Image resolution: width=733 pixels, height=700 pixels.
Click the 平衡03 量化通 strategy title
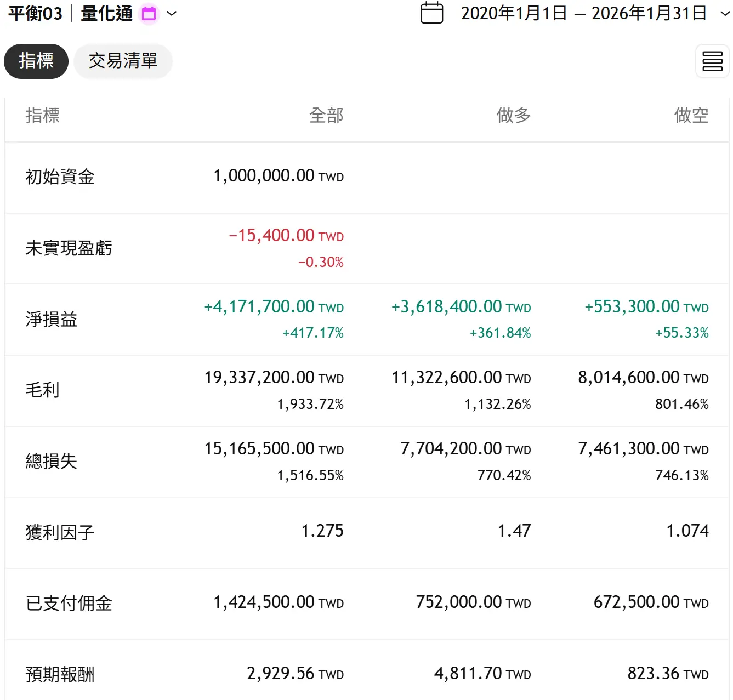(70, 14)
